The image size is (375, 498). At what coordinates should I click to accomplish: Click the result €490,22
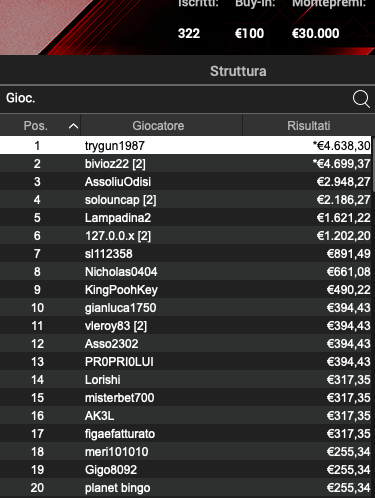(x=348, y=290)
